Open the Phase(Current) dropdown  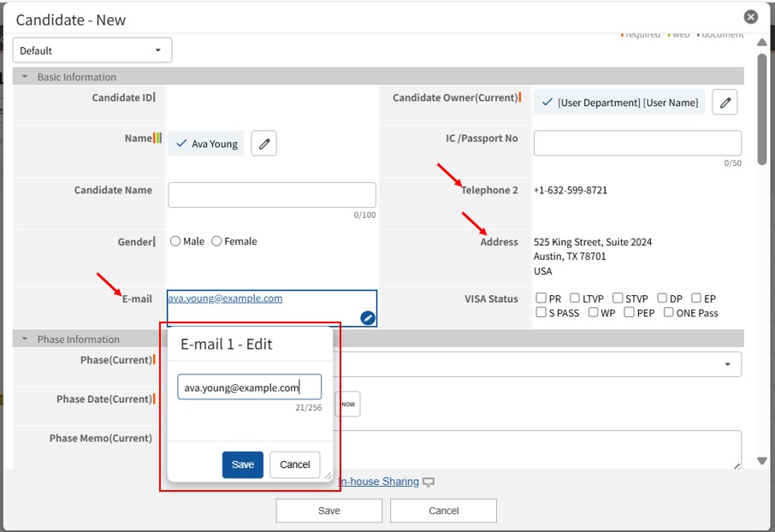[x=727, y=364]
